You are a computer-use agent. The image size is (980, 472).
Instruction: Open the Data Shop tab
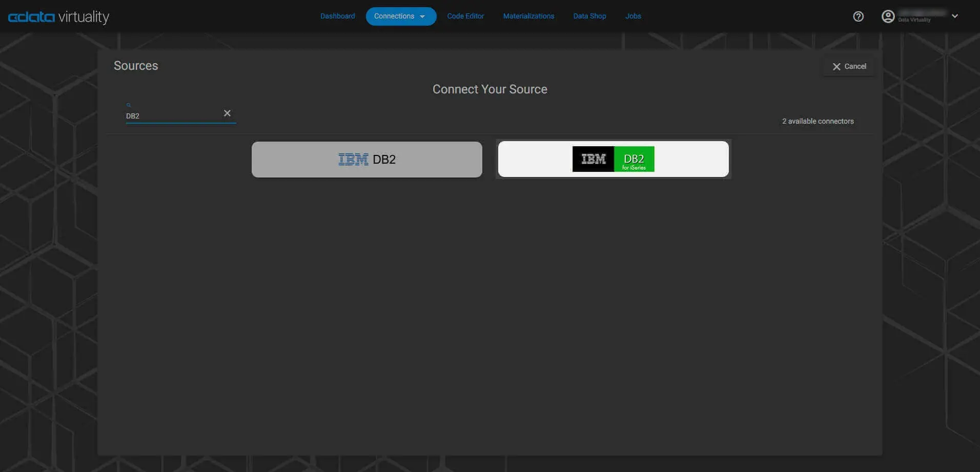[x=589, y=16]
